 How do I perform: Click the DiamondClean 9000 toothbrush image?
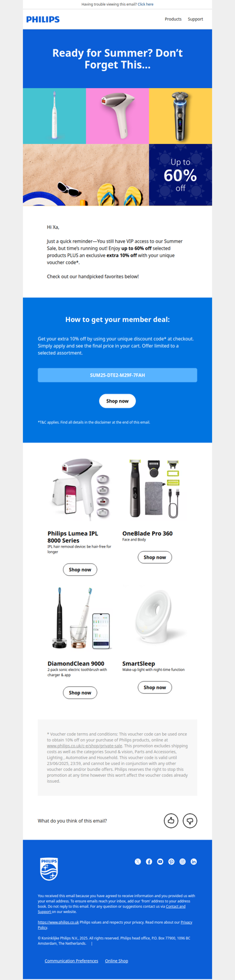(x=80, y=618)
